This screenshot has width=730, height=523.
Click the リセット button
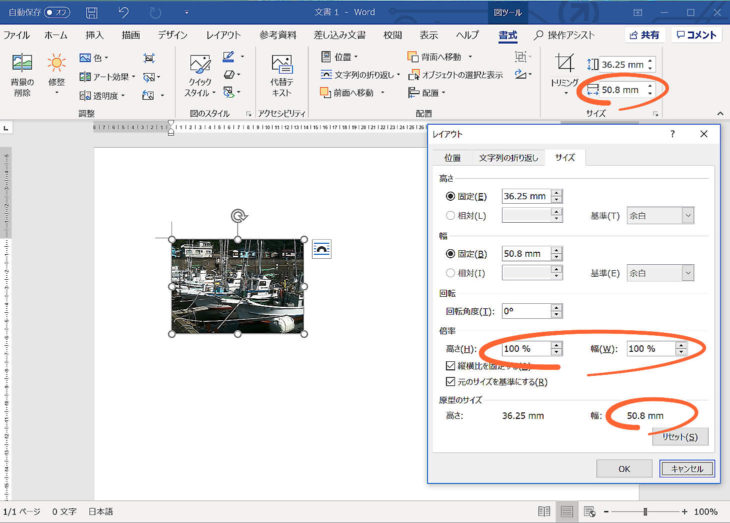679,436
